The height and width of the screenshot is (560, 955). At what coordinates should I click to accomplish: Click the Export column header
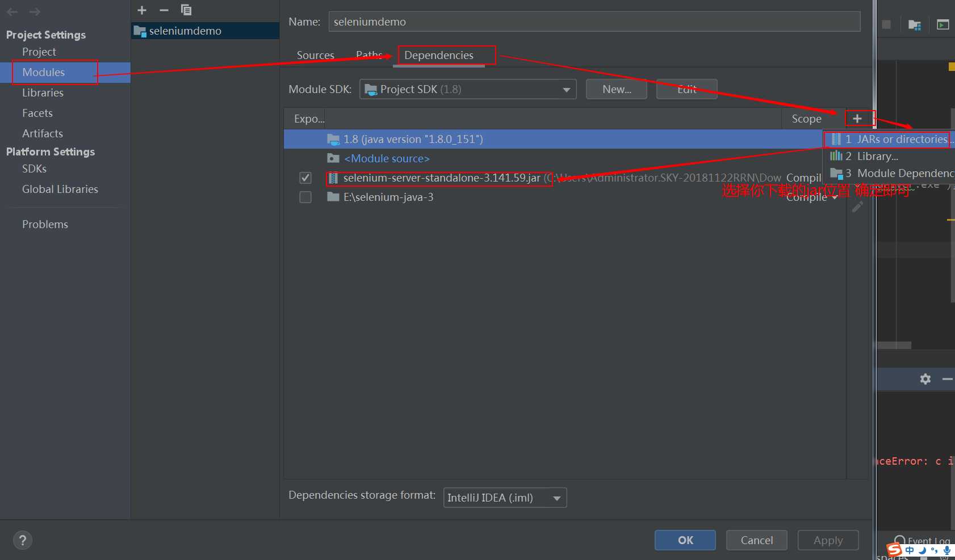tap(309, 119)
